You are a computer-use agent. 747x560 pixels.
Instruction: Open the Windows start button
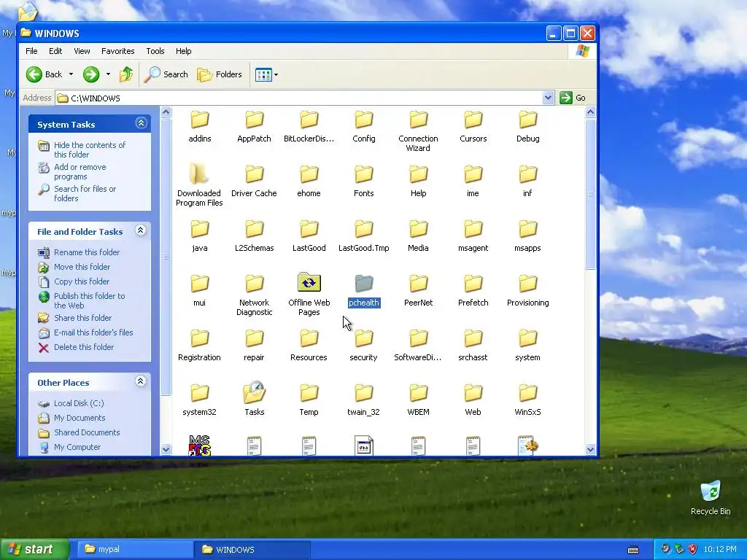point(35,549)
